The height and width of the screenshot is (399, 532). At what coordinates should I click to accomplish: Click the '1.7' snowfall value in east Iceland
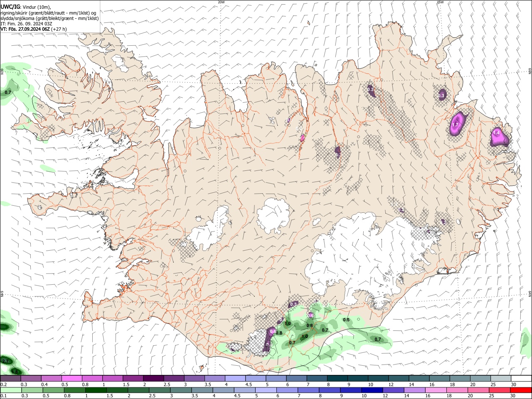pos(455,125)
